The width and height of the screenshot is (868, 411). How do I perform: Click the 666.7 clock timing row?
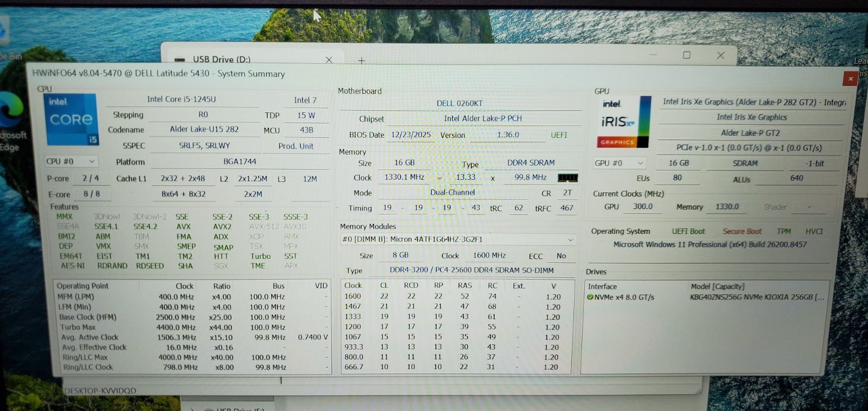(x=456, y=367)
